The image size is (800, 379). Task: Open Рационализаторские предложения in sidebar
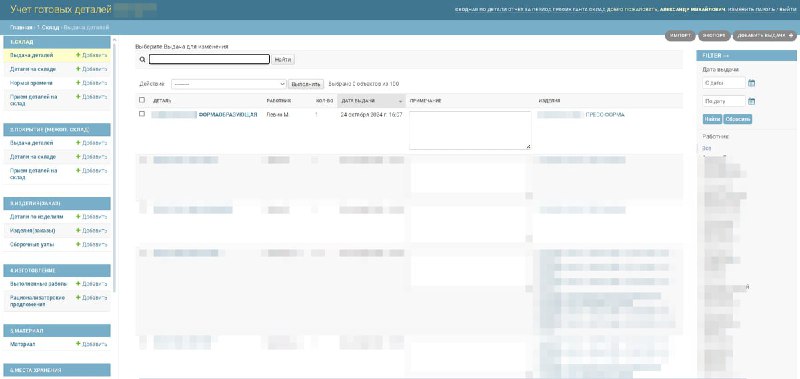38,301
